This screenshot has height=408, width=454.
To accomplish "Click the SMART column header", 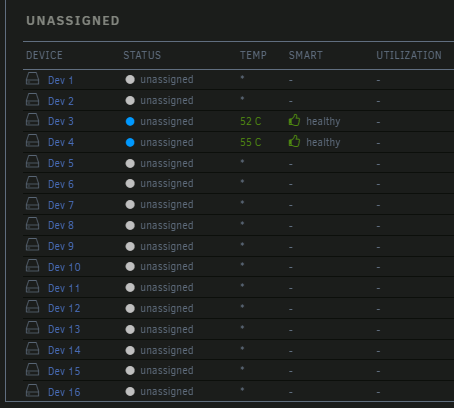I will click(x=306, y=55).
